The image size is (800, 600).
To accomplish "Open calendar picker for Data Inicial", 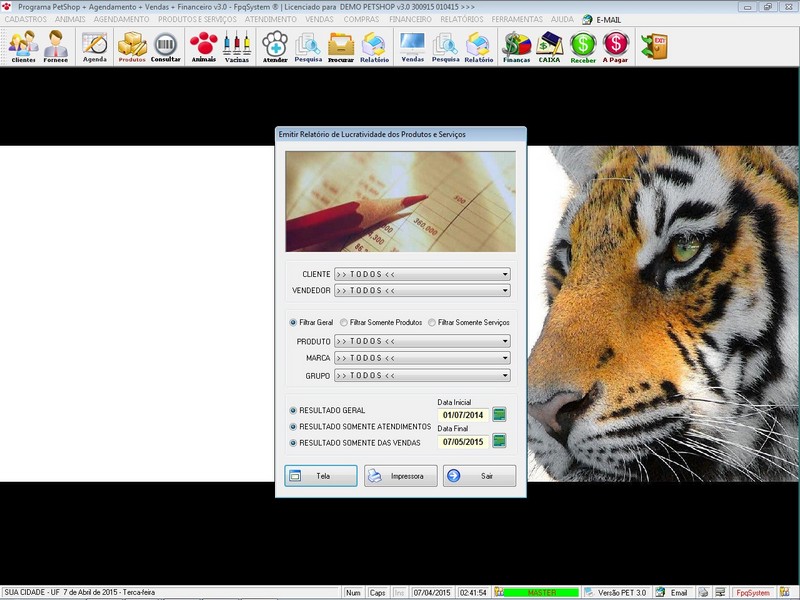I will (x=499, y=414).
